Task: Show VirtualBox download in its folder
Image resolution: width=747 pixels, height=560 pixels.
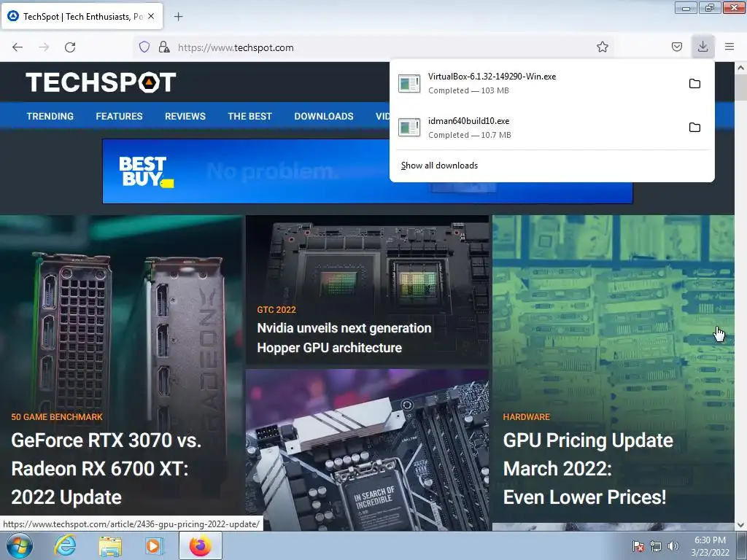Action: coord(694,84)
